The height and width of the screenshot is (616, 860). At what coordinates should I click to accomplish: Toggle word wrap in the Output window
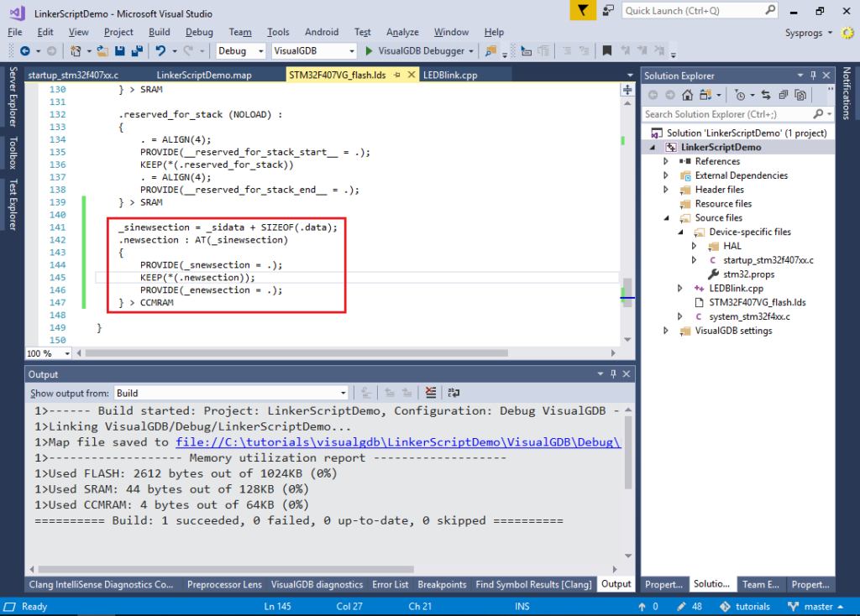point(453,392)
